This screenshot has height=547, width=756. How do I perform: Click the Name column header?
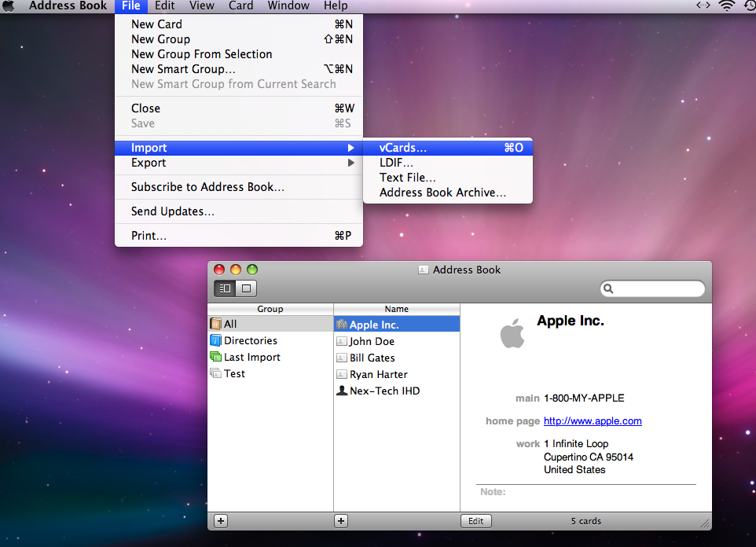tap(397, 309)
